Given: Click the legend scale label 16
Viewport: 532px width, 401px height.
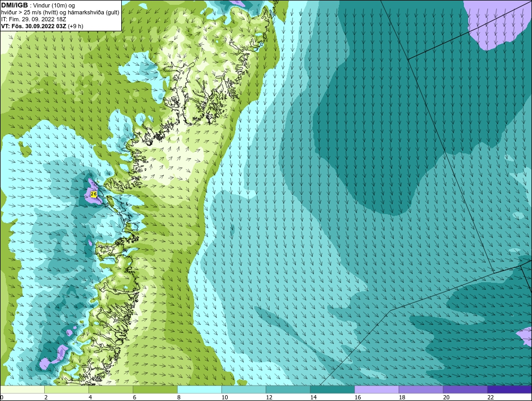Looking at the screenshot, I should [358, 398].
